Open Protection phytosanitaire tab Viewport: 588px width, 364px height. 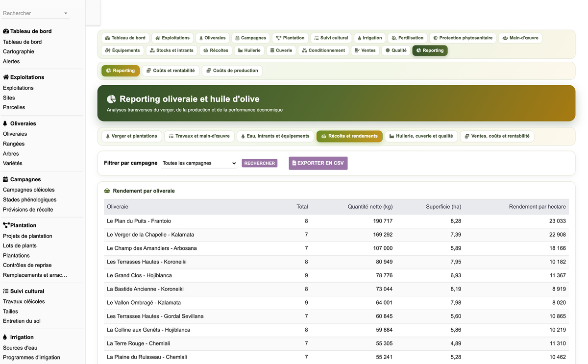463,38
